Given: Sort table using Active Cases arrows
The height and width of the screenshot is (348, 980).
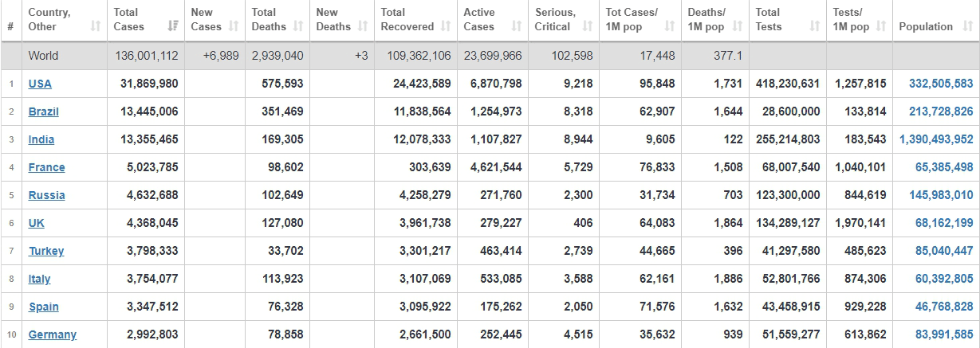Looking at the screenshot, I should [517, 27].
